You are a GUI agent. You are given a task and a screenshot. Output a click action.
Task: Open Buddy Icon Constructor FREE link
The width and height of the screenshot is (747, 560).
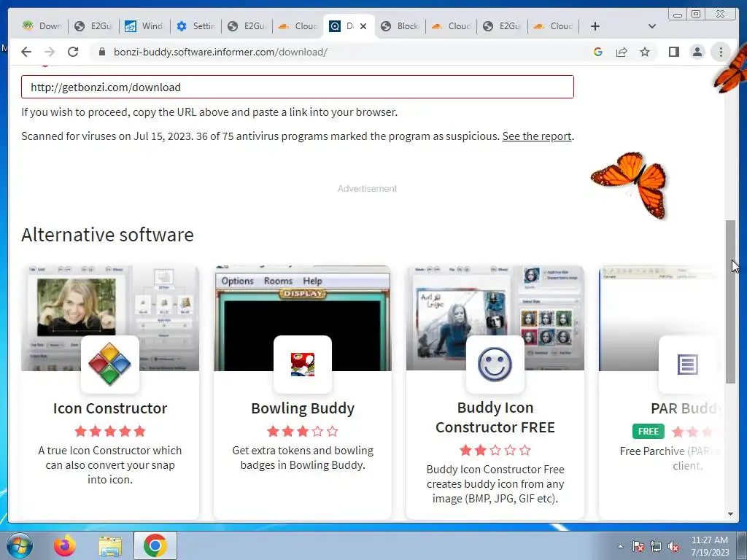495,417
